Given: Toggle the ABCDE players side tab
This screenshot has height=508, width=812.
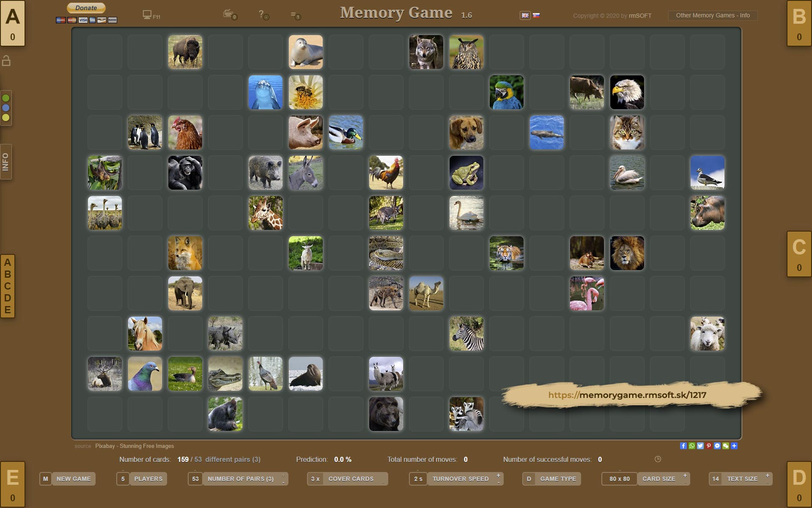Looking at the screenshot, I should 8,286.
